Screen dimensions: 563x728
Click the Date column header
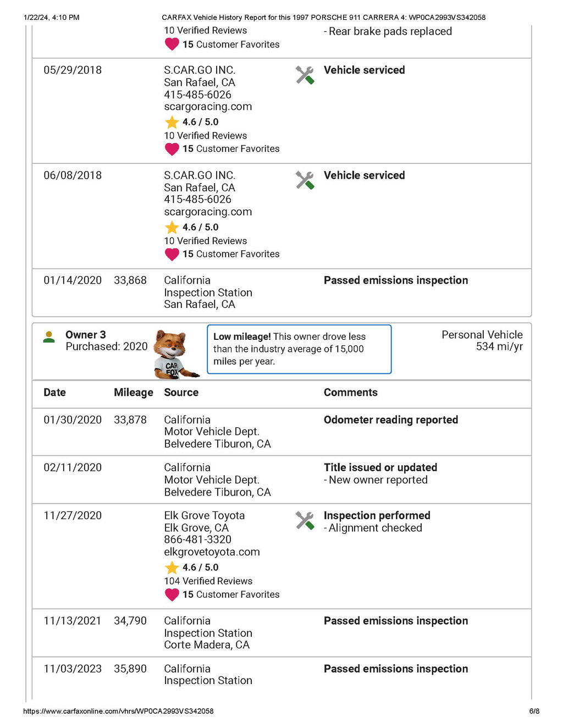(54, 393)
